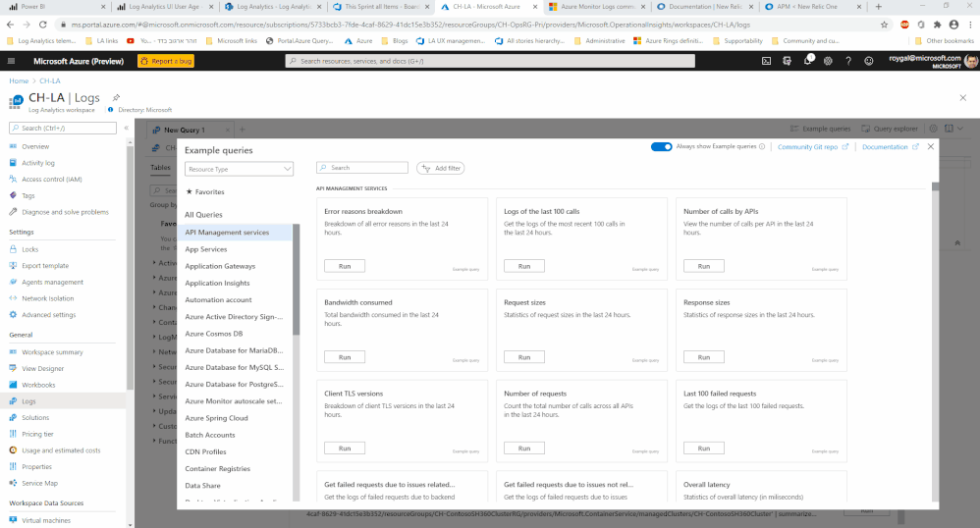Open a new browser tab
The image size is (980, 528).
[x=878, y=7]
